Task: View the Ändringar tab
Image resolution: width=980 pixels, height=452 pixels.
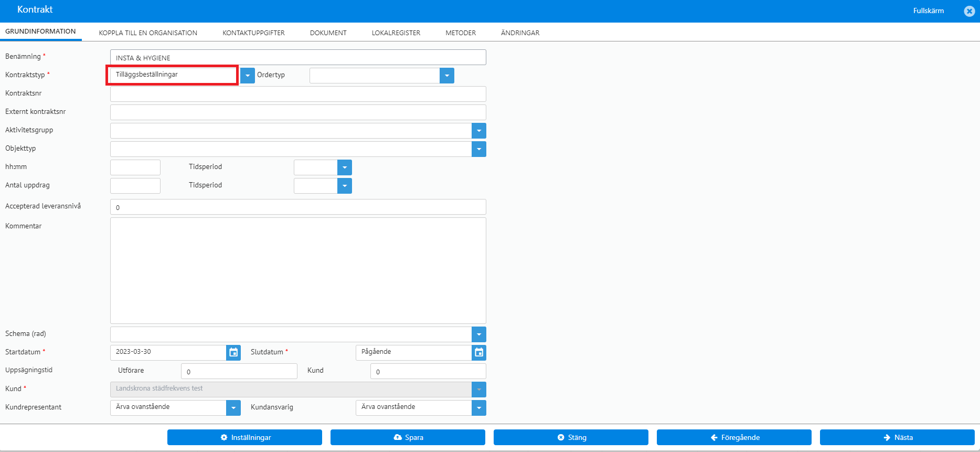Action: 520,33
